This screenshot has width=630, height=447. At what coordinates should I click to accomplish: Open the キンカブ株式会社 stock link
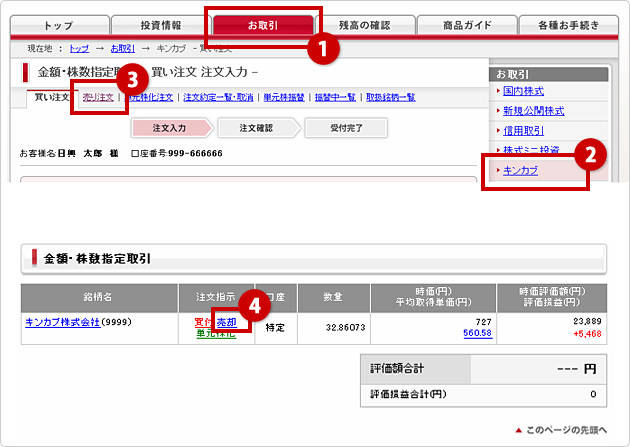point(72,322)
